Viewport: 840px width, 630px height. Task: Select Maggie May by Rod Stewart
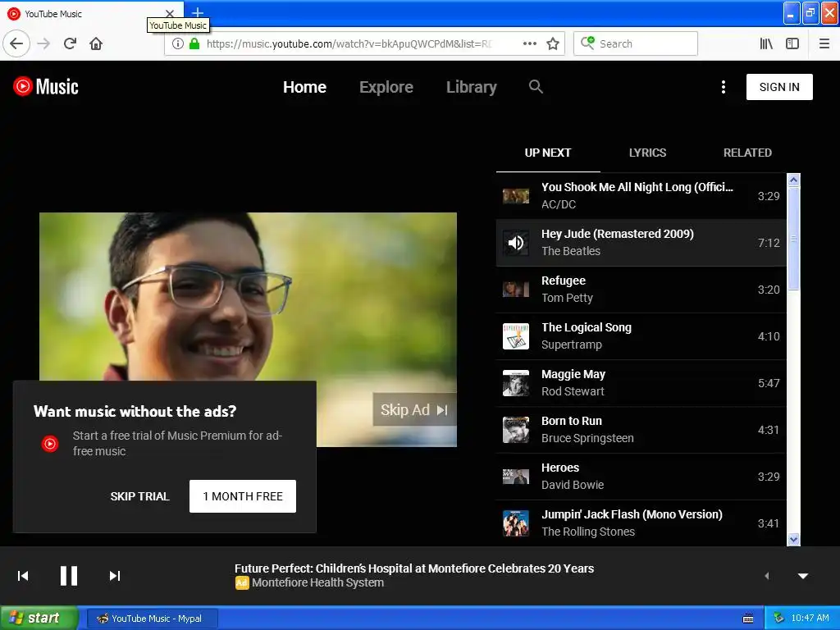(641, 383)
